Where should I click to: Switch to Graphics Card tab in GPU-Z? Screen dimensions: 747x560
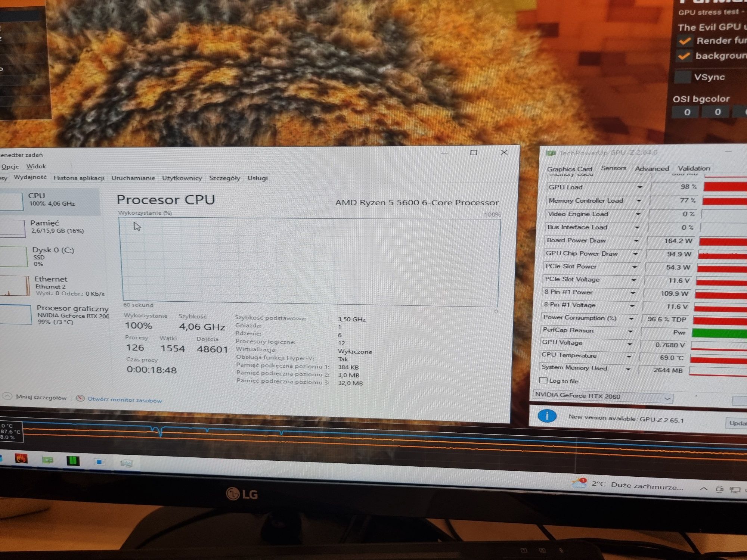[x=570, y=169]
